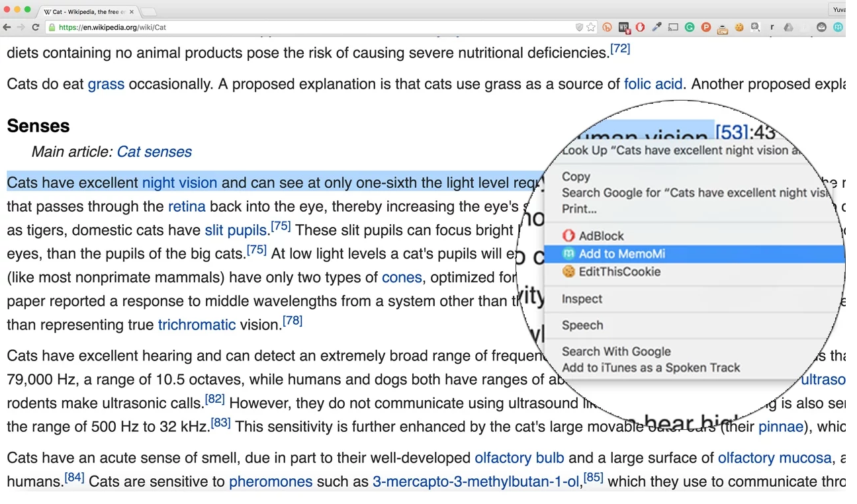Click the Cast screen icon

click(x=673, y=27)
